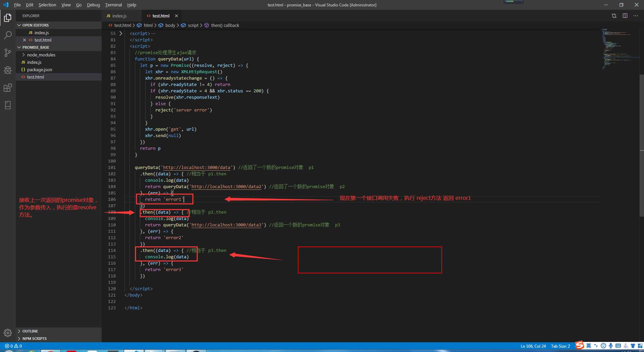The image size is (644, 352).
Task: Open the Sogou emoji smiley panel
Action: [603, 346]
